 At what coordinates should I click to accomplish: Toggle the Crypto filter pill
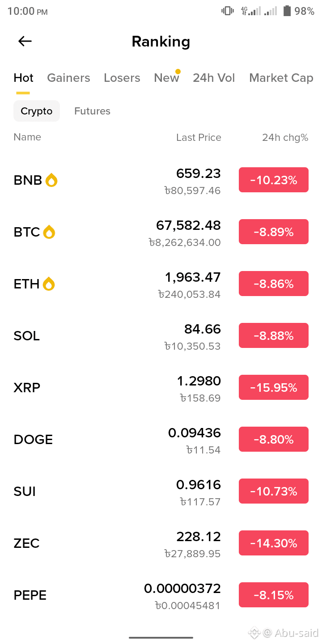click(37, 111)
